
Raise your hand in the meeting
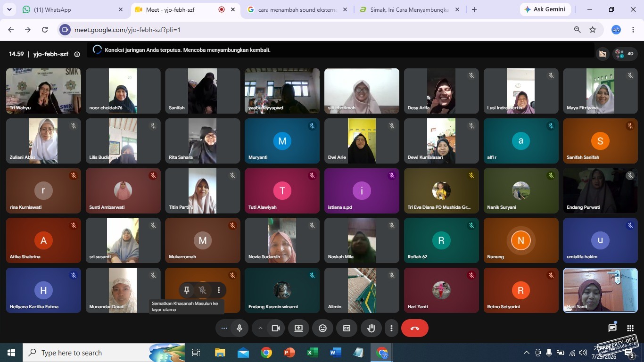coord(371,328)
